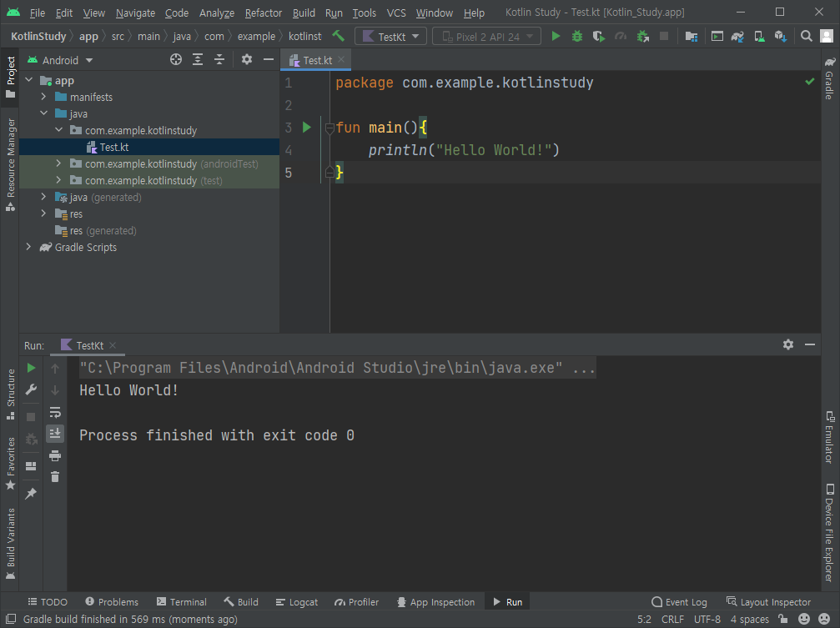
Task: Open SDK Manager icon
Action: (780, 36)
